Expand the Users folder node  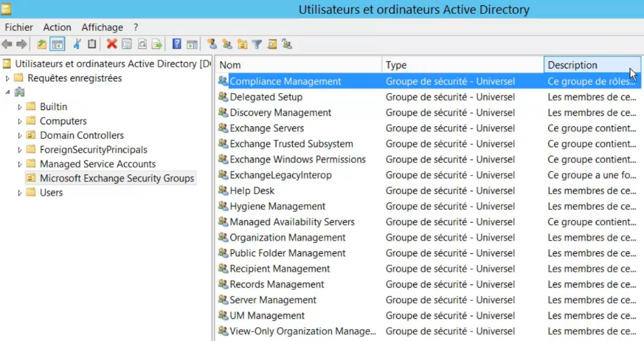click(x=20, y=193)
